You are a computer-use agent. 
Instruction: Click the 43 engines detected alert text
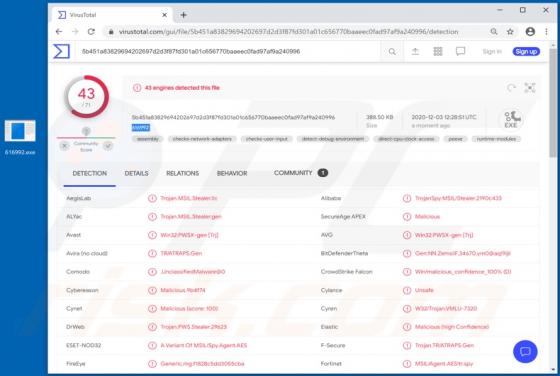click(x=182, y=88)
